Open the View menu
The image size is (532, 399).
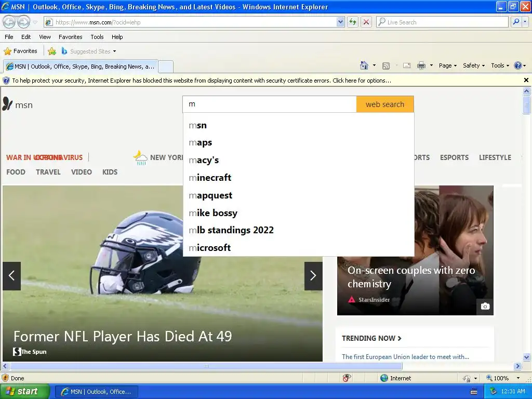pyautogui.click(x=45, y=37)
